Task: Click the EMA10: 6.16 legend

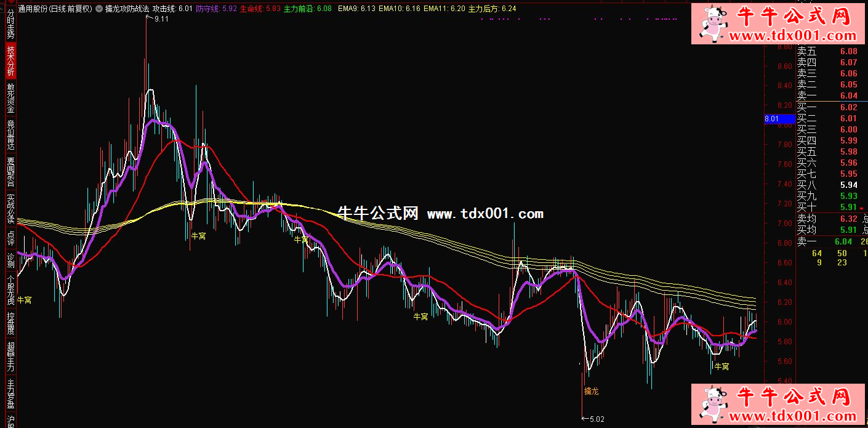Action: (x=400, y=9)
